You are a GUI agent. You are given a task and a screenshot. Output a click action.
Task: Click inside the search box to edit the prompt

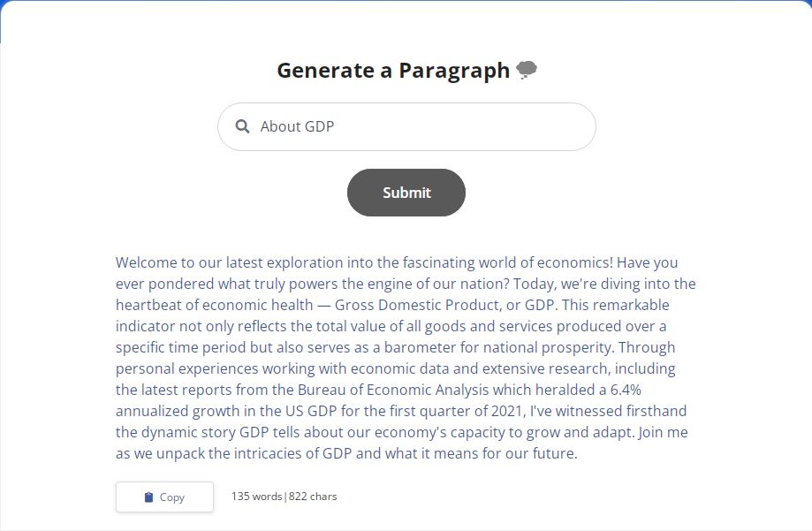pos(398,126)
